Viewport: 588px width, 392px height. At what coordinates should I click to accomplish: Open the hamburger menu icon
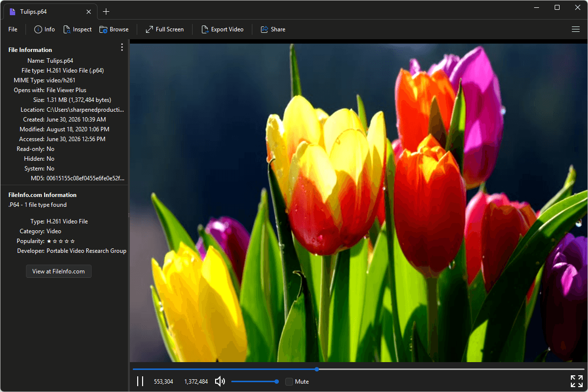click(576, 29)
